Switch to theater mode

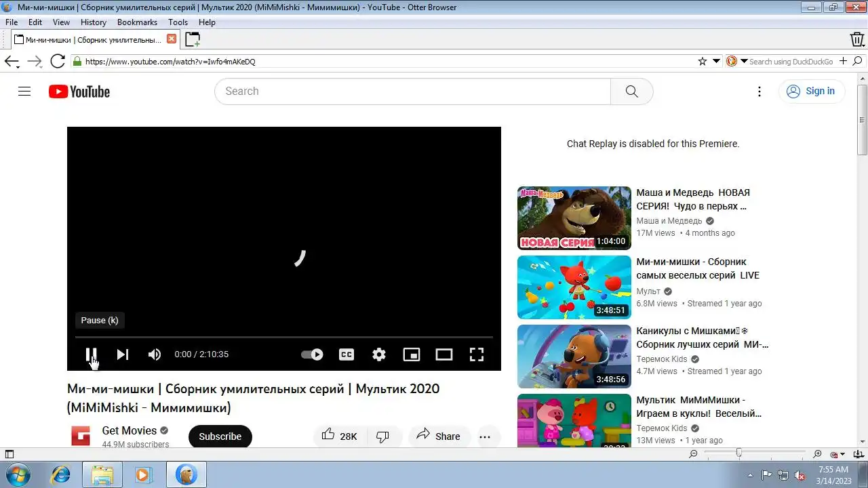[444, 354]
